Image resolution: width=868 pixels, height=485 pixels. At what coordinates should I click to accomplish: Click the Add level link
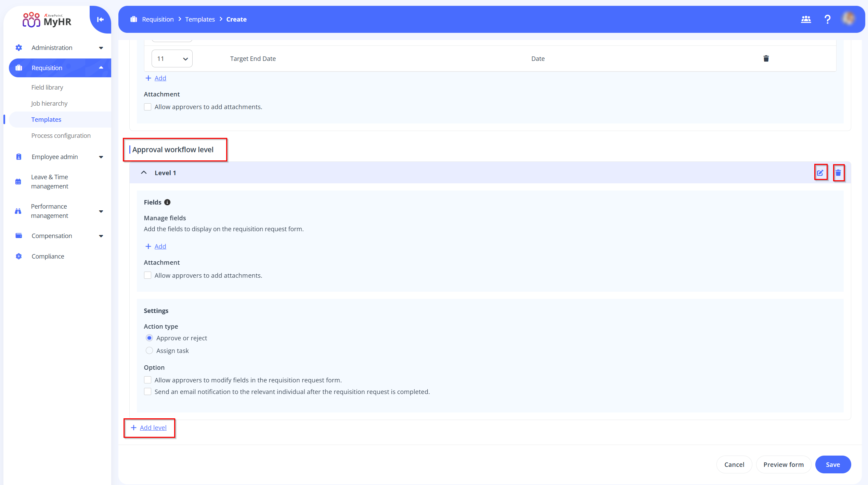(x=153, y=428)
